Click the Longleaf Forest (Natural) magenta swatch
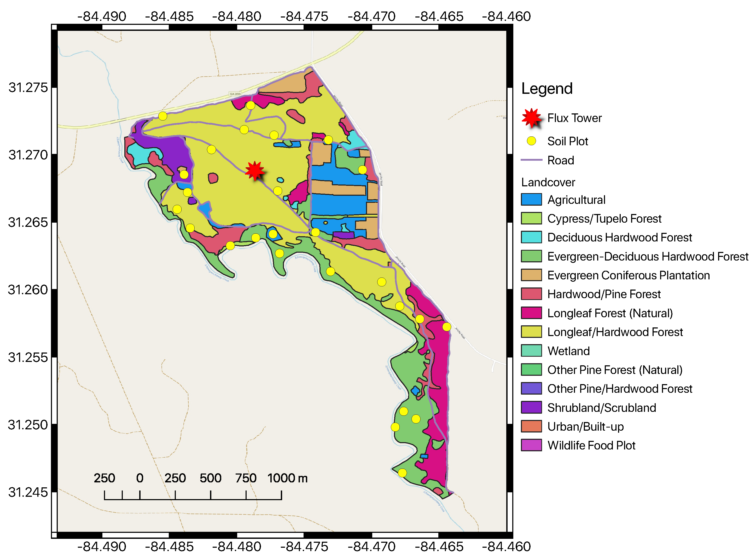The image size is (756, 560). click(531, 313)
